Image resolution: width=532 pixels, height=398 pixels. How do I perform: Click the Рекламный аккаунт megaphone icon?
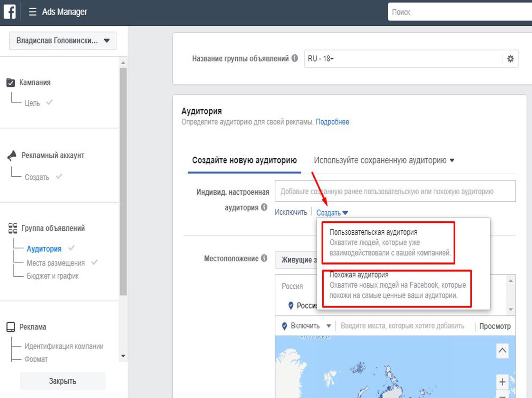(12, 156)
